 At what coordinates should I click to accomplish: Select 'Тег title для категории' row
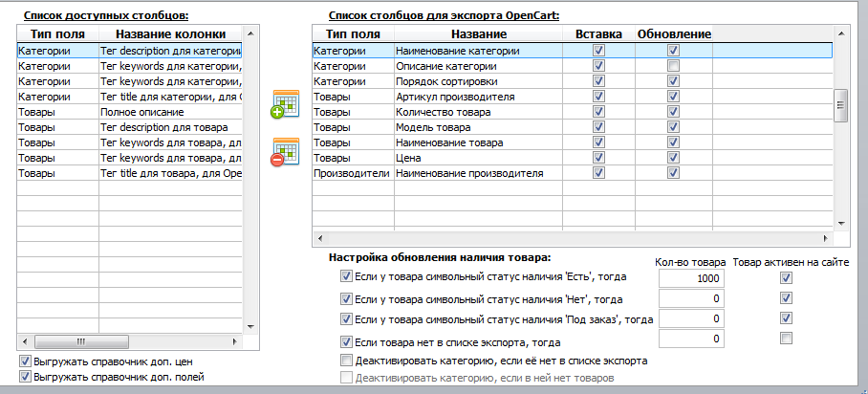(x=130, y=97)
